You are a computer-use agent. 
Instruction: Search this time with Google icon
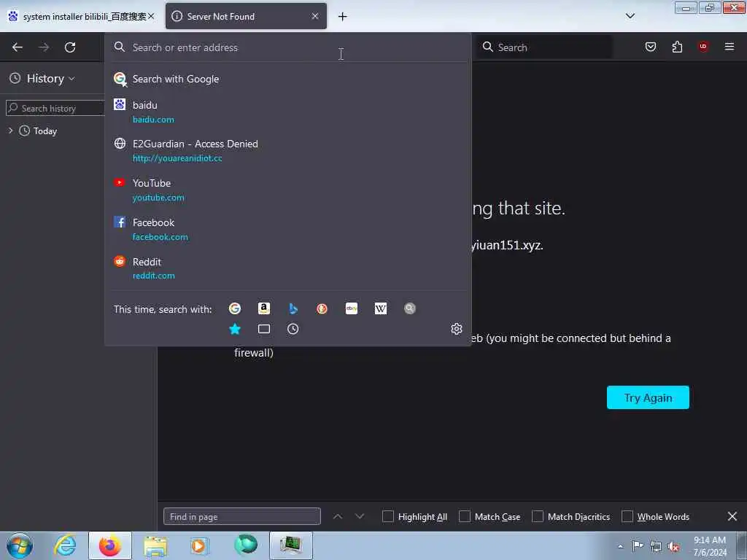(x=235, y=308)
